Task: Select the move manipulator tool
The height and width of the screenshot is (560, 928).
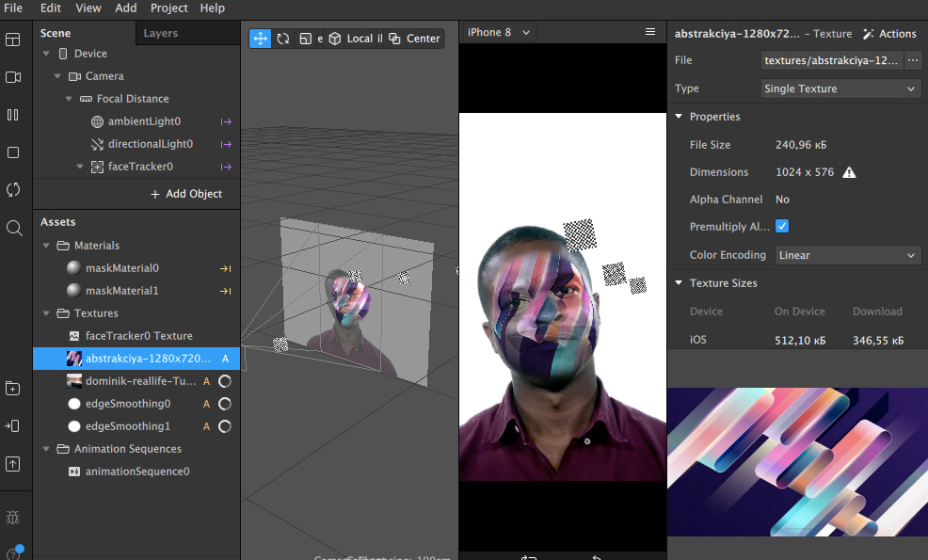Action: point(260,39)
